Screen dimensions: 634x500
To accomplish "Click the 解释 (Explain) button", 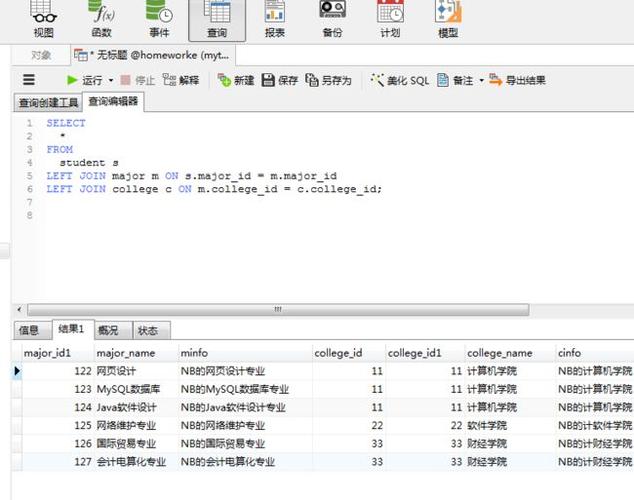I will point(181,80).
